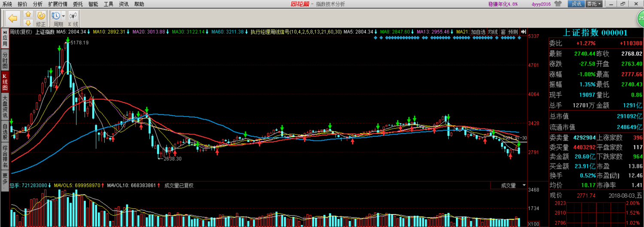
Task: Open the 报价 menu
Action: coord(22,4)
